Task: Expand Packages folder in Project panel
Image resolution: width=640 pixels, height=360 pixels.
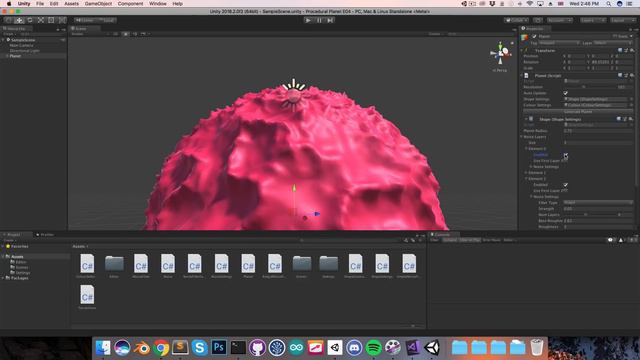Action: coord(3,278)
